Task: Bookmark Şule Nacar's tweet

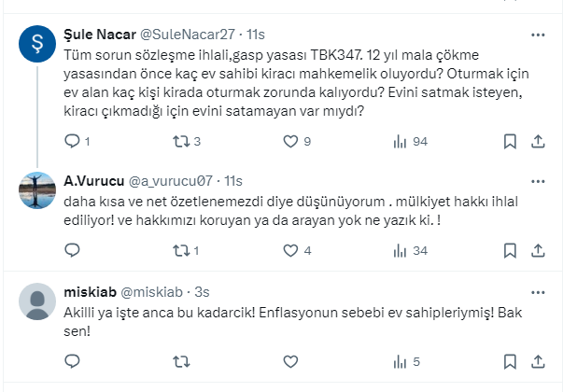Action: 510,142
